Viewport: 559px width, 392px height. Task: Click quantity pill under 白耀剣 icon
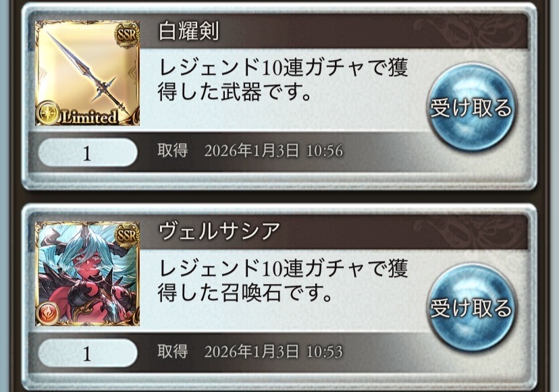pyautogui.click(x=87, y=153)
